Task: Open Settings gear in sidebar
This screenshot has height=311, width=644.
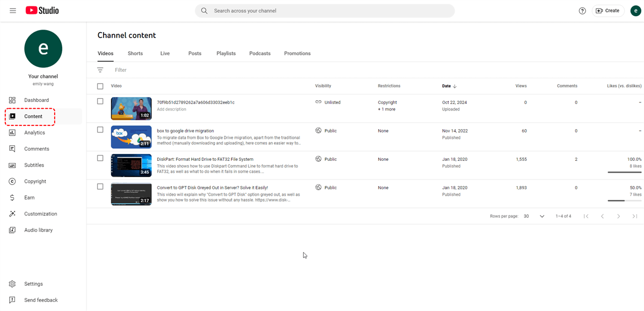Action: 12,284
